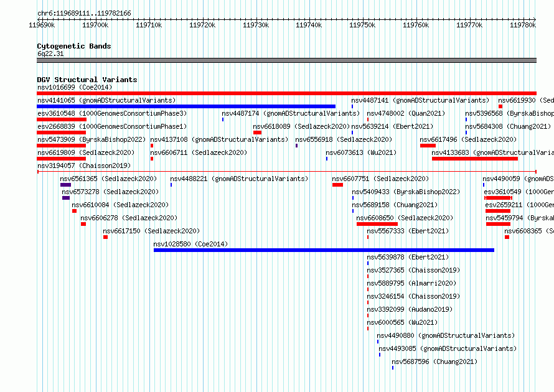Click the esv2668839 (1000GenomesConsortiumPhase1) label
The width and height of the screenshot is (554, 392).
[112, 126]
